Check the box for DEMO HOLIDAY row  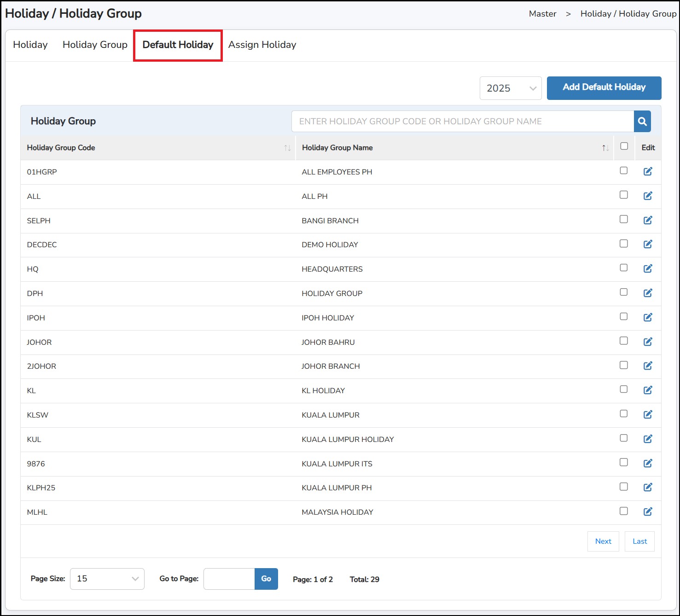[624, 244]
